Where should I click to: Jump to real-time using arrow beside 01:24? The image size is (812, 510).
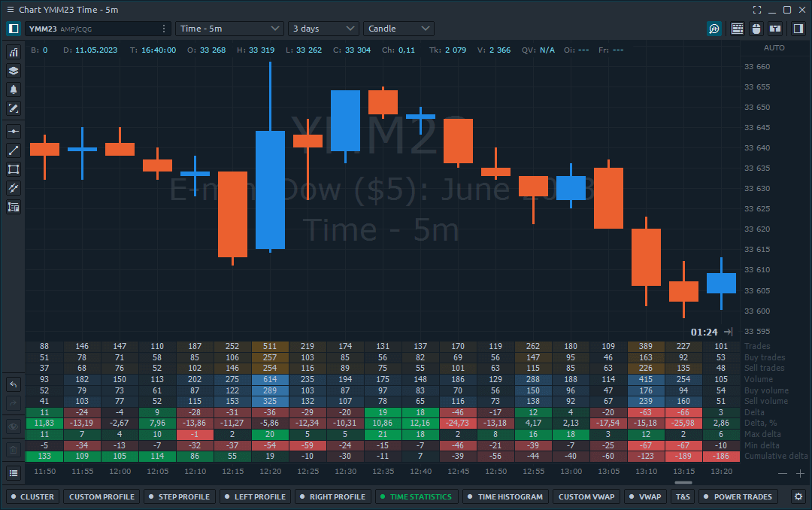[x=726, y=331]
